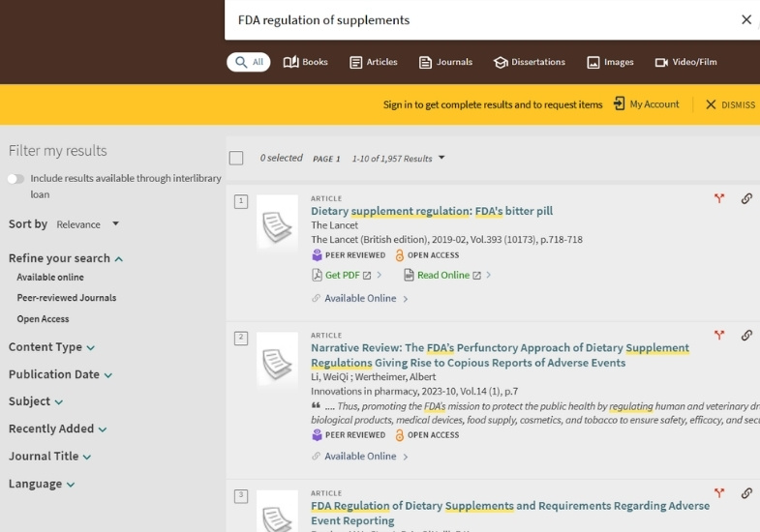Dismiss the sign-in banner
Viewport: 760px width, 532px height.
tap(730, 104)
